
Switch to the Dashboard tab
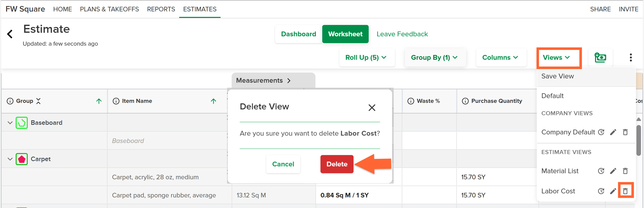click(x=299, y=34)
